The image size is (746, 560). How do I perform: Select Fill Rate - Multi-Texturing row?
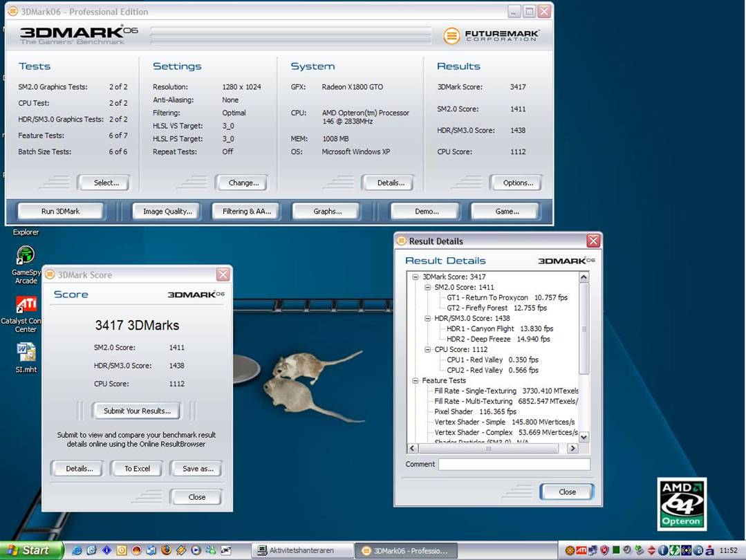coord(506,402)
